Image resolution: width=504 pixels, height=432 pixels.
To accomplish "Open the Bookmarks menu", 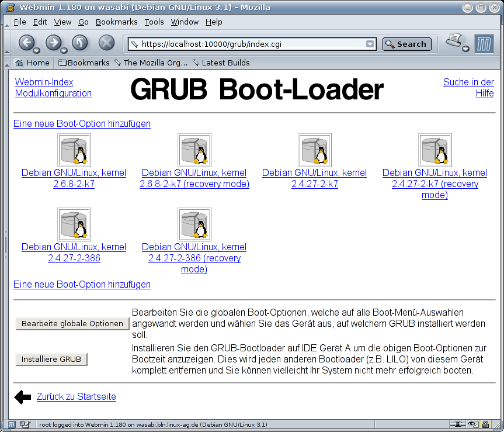I will coord(116,22).
